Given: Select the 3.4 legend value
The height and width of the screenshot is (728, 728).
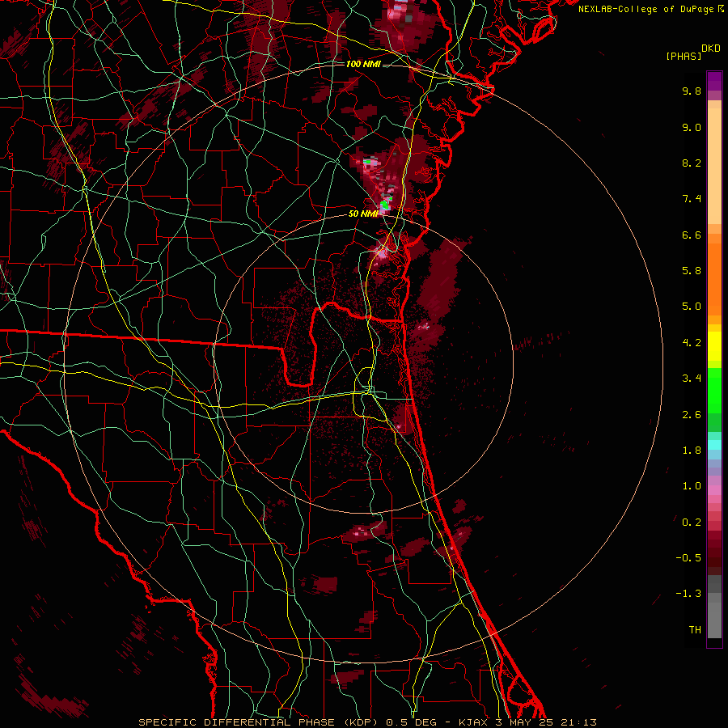Looking at the screenshot, I should (692, 379).
